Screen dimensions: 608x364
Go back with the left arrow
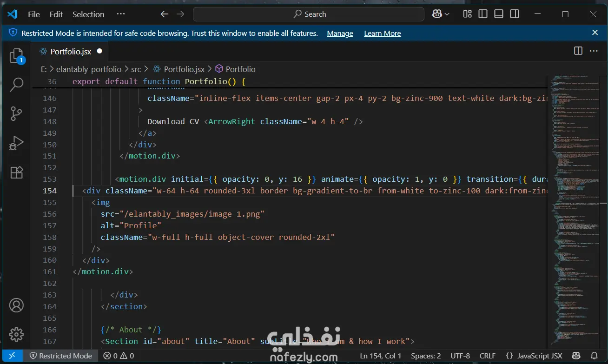164,14
